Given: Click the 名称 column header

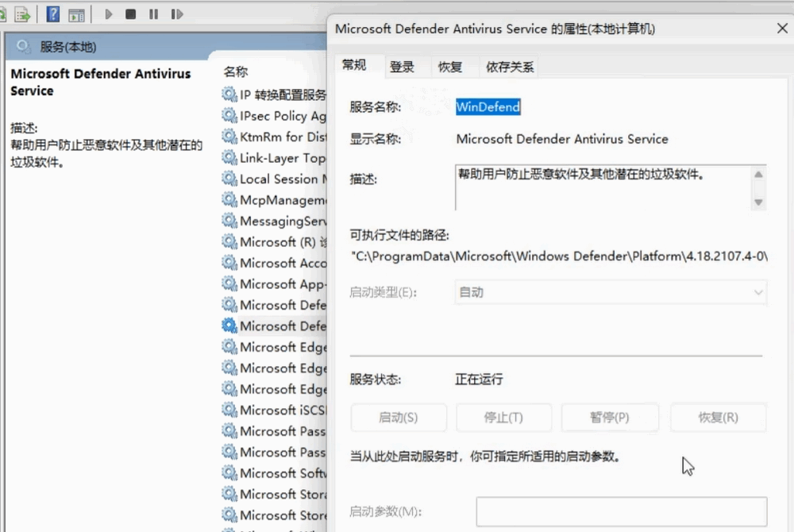Looking at the screenshot, I should (x=236, y=72).
